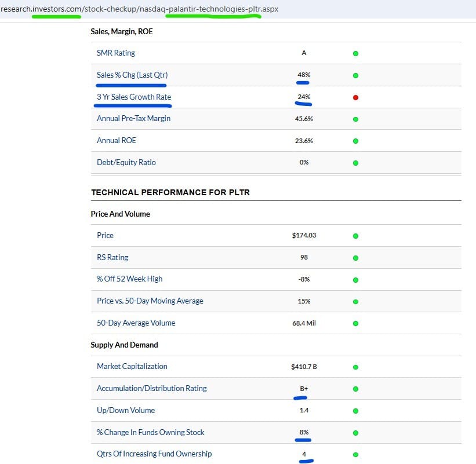Open the Price link
476x464 pixels.
coord(105,235)
